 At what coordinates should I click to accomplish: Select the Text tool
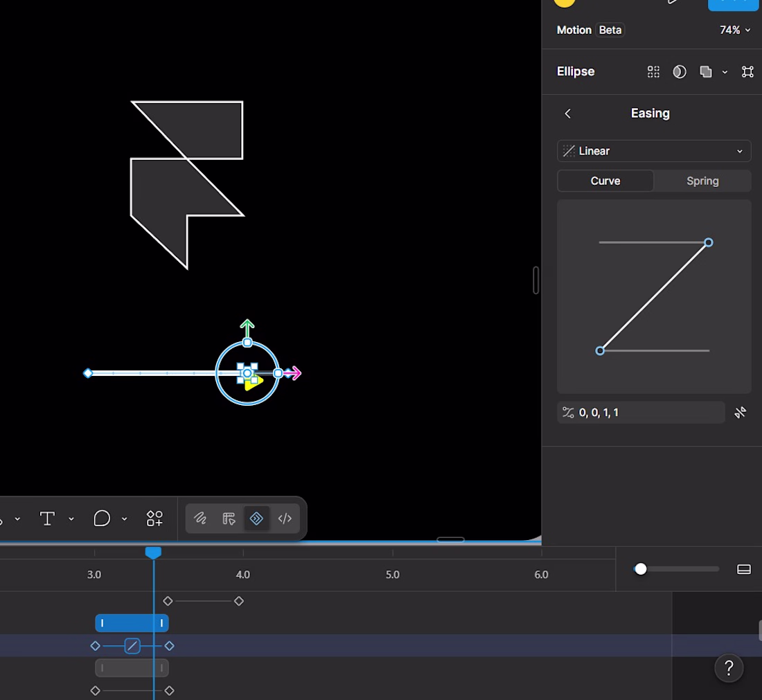tap(47, 519)
